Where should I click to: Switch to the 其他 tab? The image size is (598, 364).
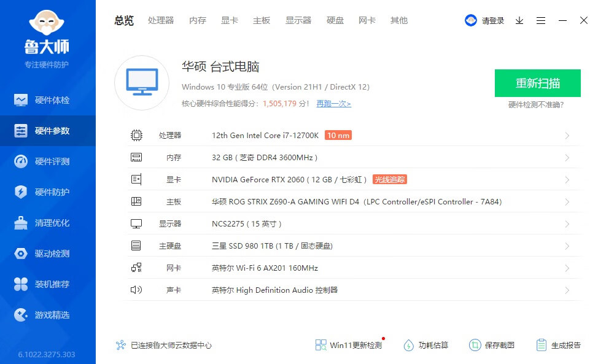(399, 21)
